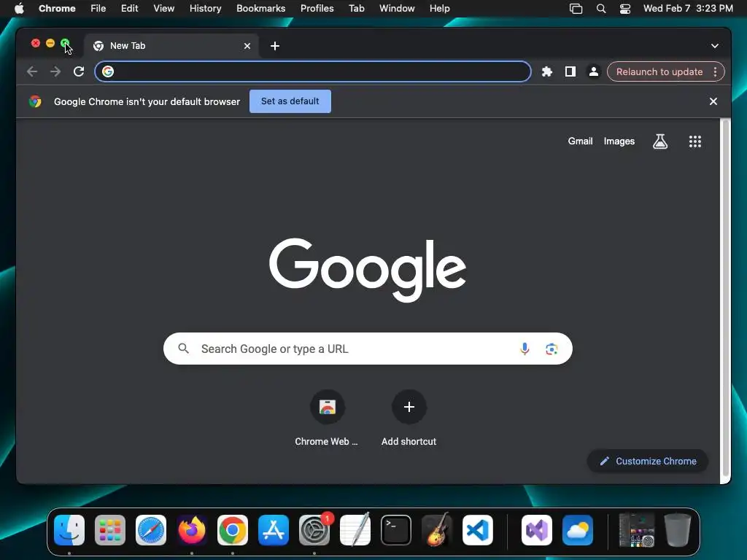Click Set as default button
The height and width of the screenshot is (560, 747).
[x=290, y=101]
